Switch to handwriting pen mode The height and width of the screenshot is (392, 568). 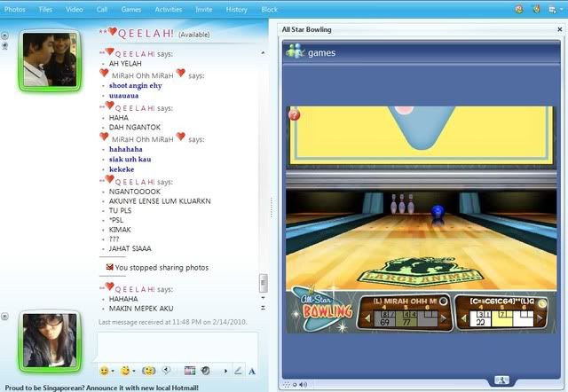[x=238, y=371]
